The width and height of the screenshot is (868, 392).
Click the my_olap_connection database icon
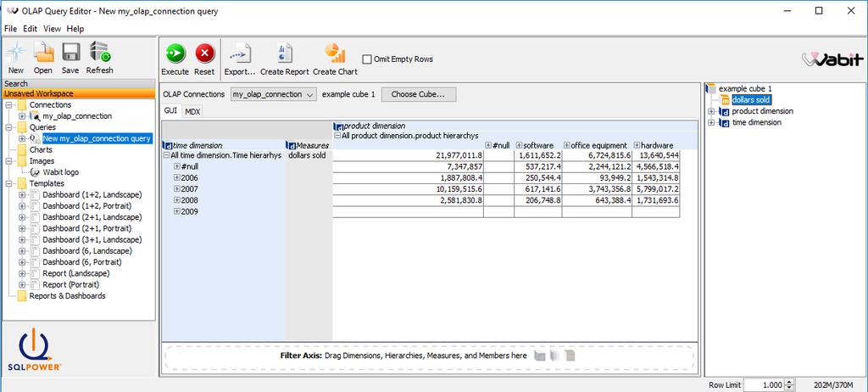34,116
